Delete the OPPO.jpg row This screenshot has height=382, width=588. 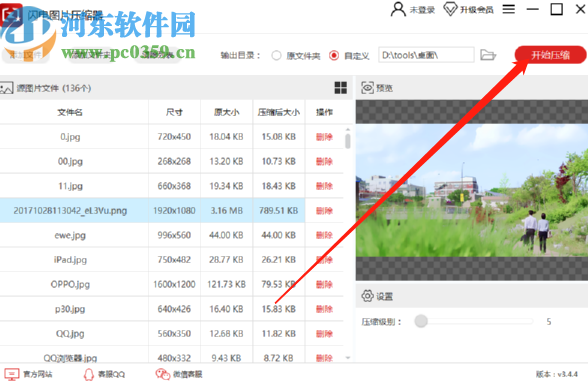click(x=324, y=285)
